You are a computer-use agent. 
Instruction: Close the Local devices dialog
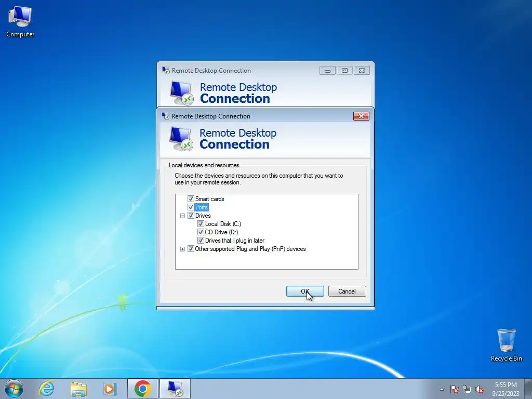click(x=361, y=116)
